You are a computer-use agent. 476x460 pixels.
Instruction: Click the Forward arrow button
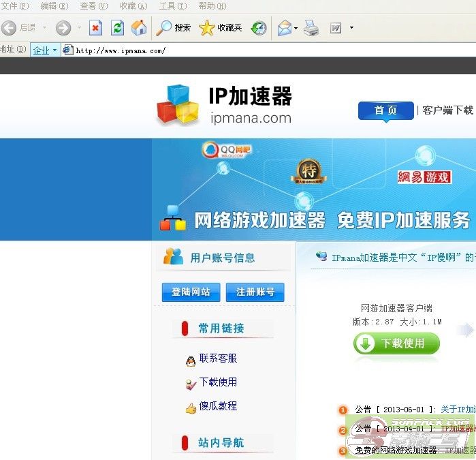click(x=63, y=28)
